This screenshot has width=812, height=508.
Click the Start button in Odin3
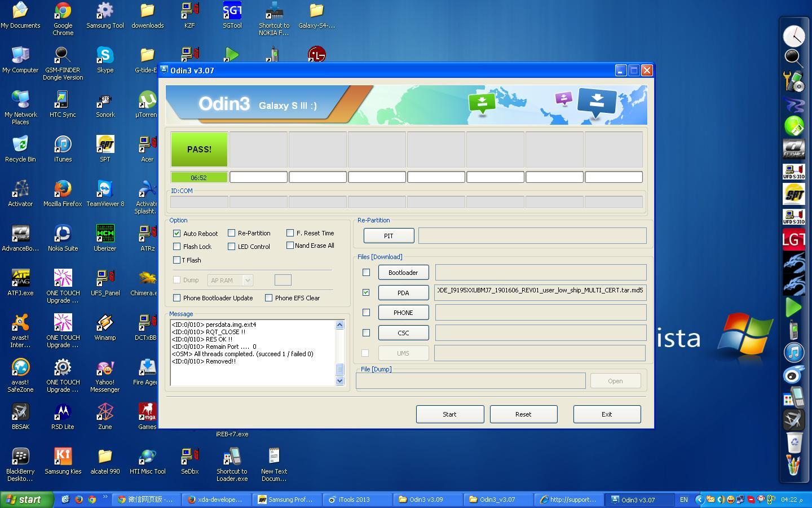[x=449, y=414]
